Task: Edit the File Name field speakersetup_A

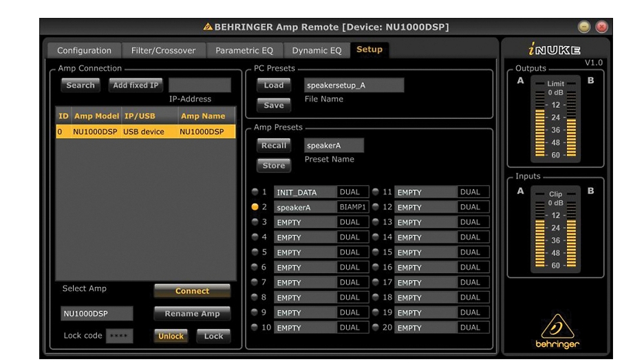Action: [354, 85]
